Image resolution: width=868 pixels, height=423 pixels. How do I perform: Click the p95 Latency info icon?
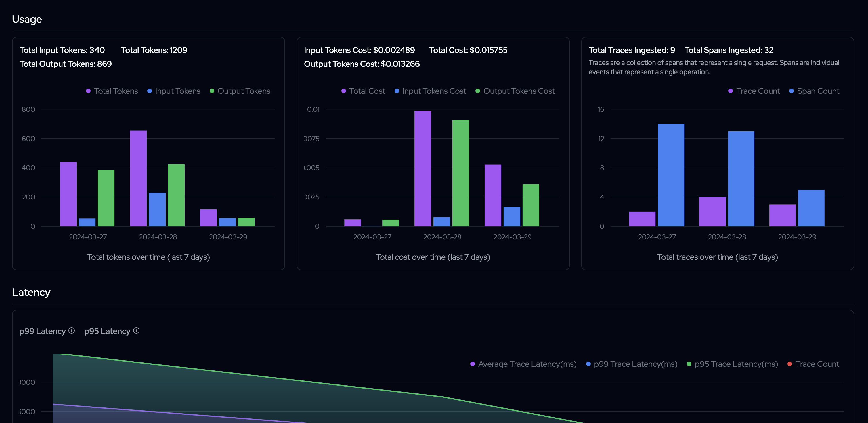click(x=136, y=331)
